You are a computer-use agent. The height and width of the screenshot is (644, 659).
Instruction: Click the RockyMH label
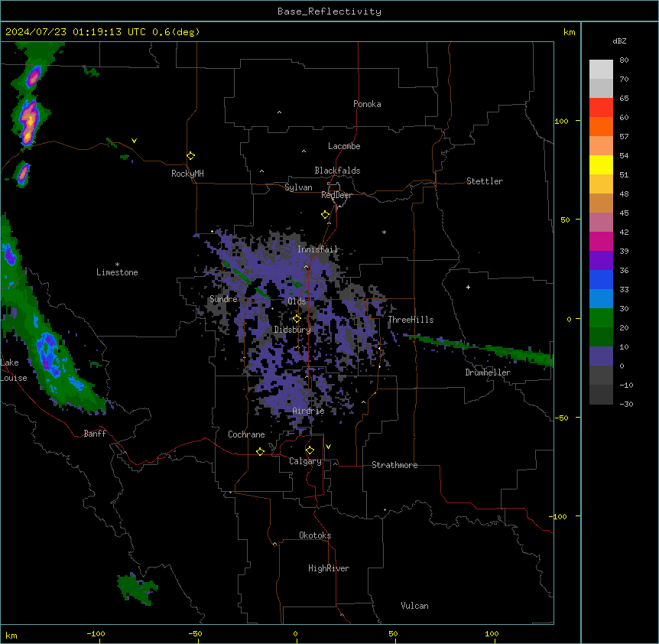point(187,174)
